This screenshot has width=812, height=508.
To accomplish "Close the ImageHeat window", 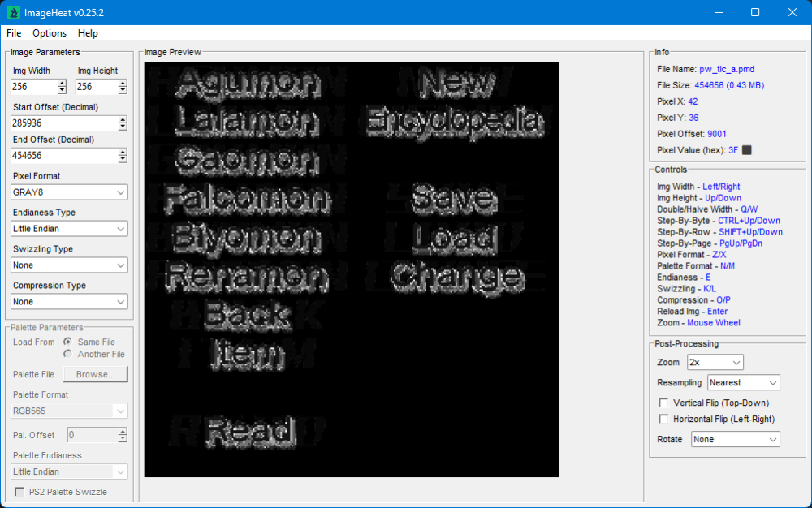I will [x=793, y=12].
